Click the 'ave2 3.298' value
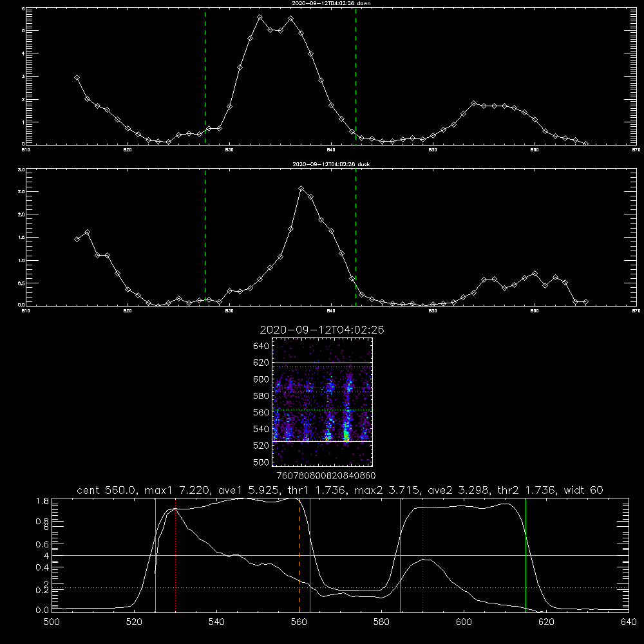644x644 pixels. [459, 490]
